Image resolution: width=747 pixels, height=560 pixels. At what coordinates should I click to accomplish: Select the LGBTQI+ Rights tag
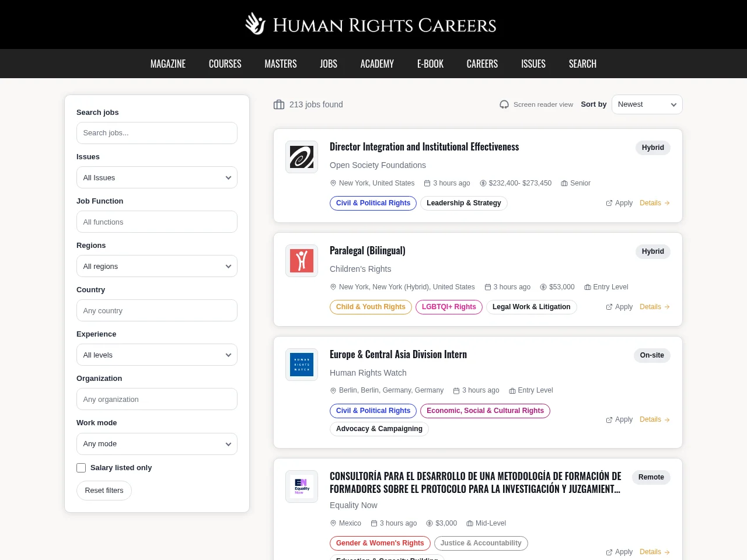(x=449, y=307)
